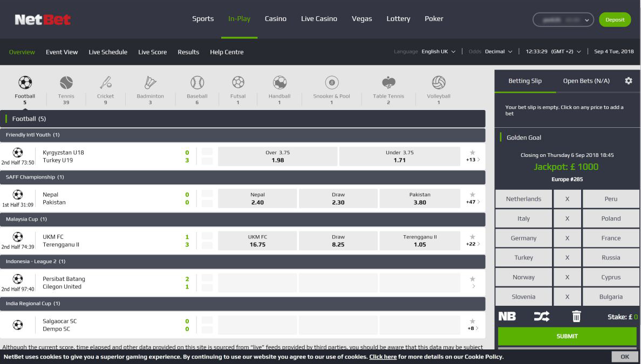This screenshot has height=364, width=641.
Task: Open the NetBet logo home link
Action: (43, 19)
